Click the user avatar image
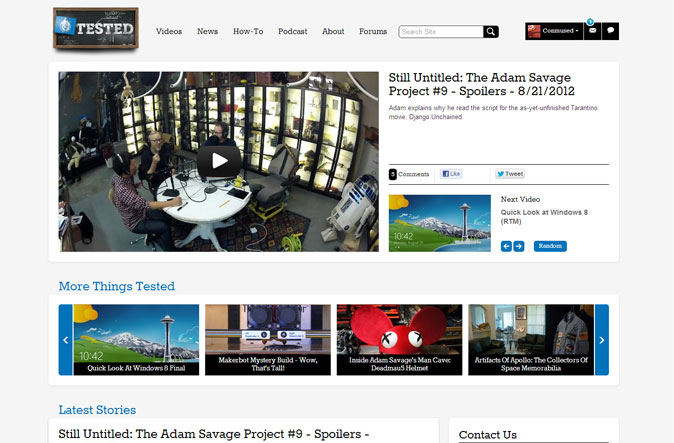The width and height of the screenshot is (674, 443). [x=534, y=31]
